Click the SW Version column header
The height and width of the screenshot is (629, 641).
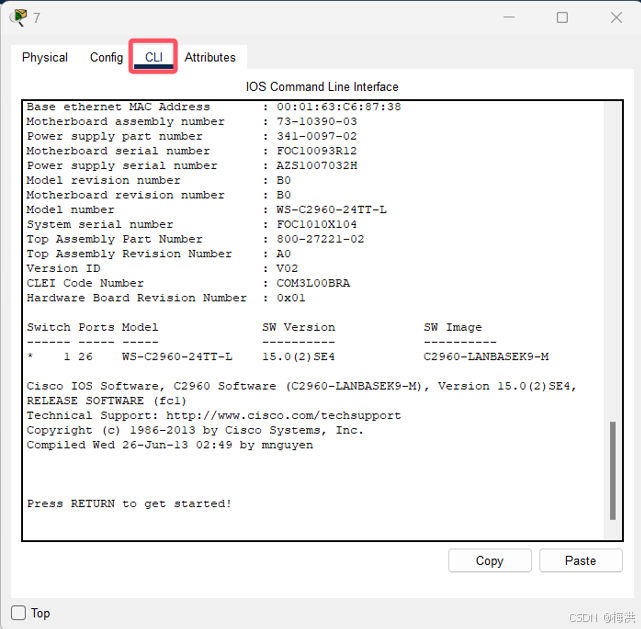tap(298, 327)
